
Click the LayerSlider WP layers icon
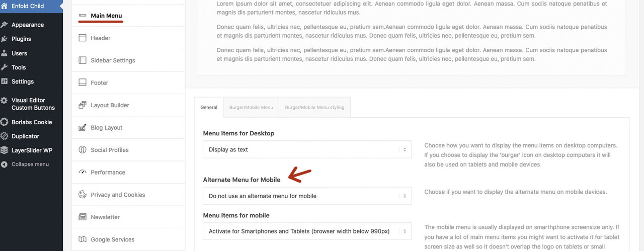pos(5,150)
